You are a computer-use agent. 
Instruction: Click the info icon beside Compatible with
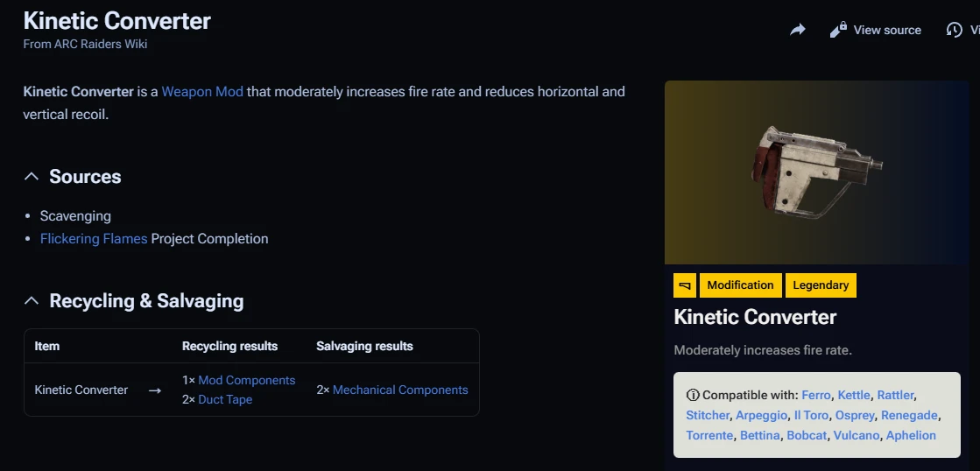(x=693, y=395)
